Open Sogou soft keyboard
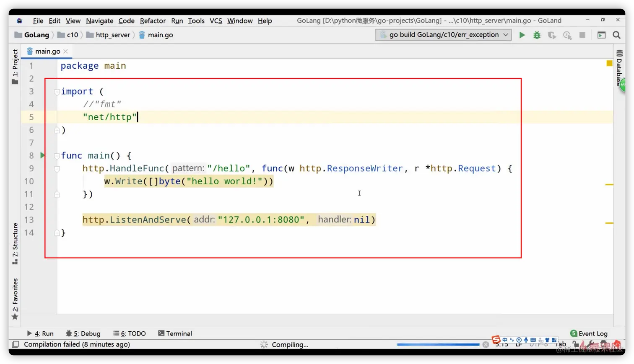 (533, 340)
